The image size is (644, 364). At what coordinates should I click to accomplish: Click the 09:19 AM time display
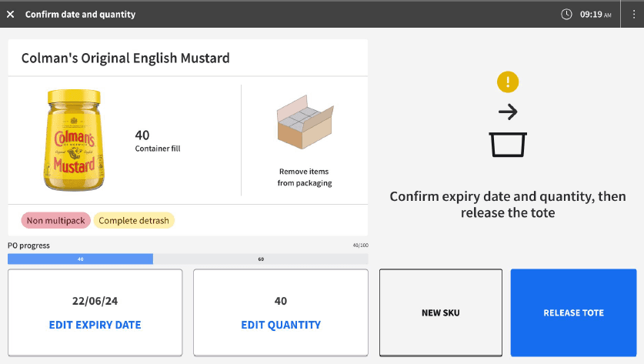(596, 15)
